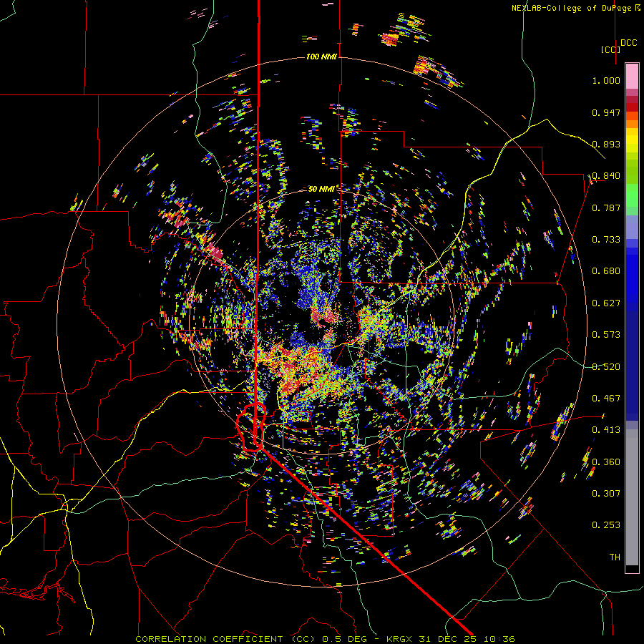This screenshot has height=644, width=644.
Task: Click the 50 NMI range ring label
Action: coord(321,189)
